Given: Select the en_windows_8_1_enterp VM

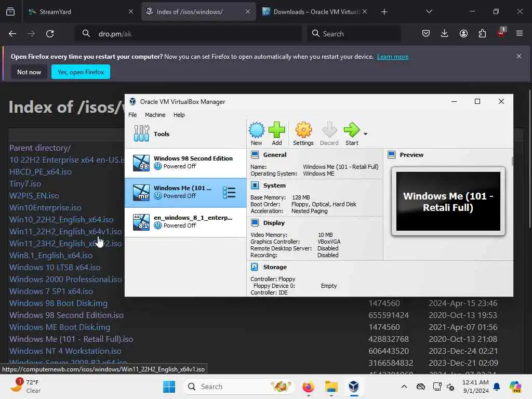Looking at the screenshot, I should pos(185,222).
